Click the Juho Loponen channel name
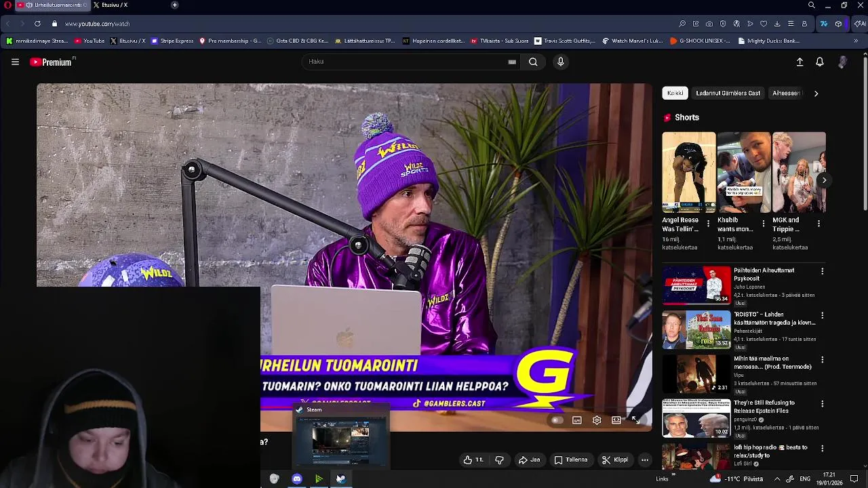This screenshot has height=488, width=868. tap(749, 287)
